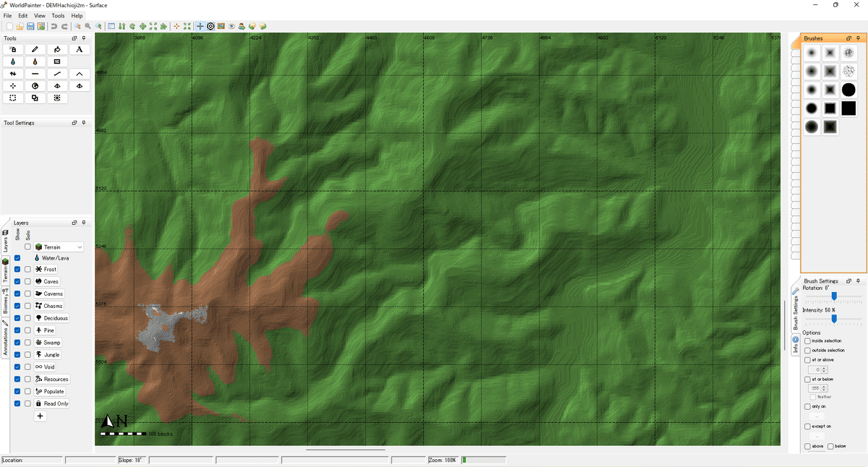Select the flatten tool
The height and width of the screenshot is (467, 868).
(35, 74)
